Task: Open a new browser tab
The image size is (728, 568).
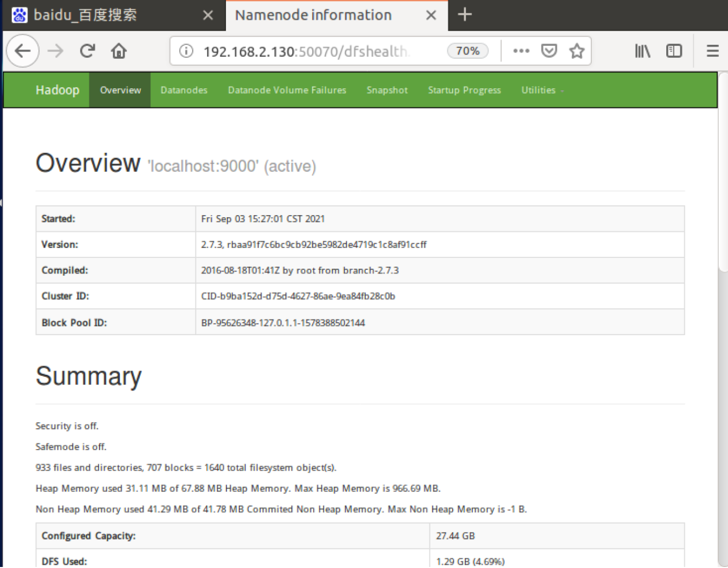Action: [465, 15]
